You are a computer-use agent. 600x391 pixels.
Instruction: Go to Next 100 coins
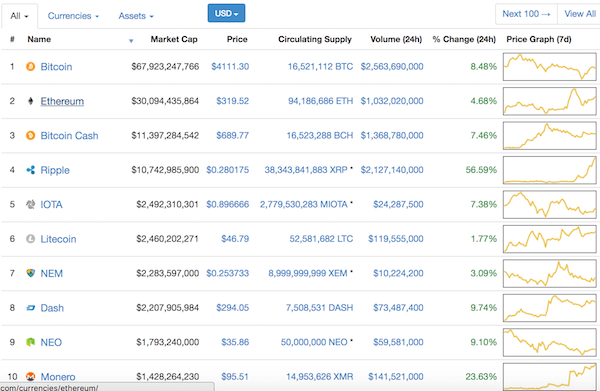coord(526,14)
